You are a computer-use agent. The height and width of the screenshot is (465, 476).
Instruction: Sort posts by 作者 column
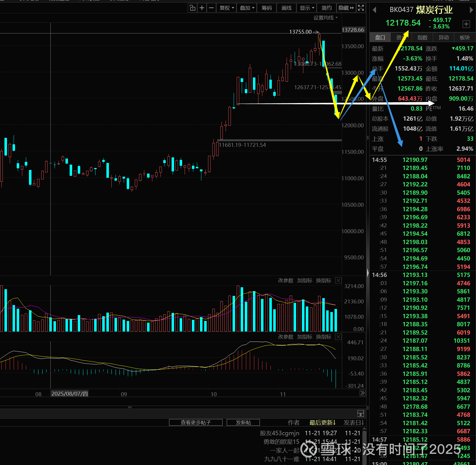click(294, 423)
